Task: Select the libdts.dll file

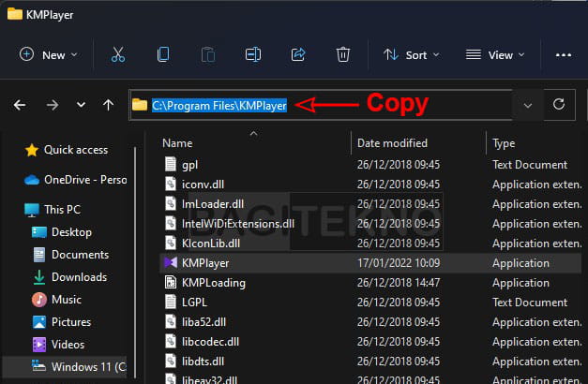Action: pos(370,362)
